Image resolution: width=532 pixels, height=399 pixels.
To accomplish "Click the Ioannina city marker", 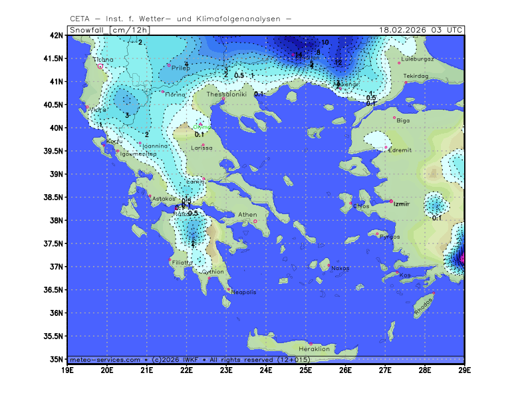I will coord(140,143).
